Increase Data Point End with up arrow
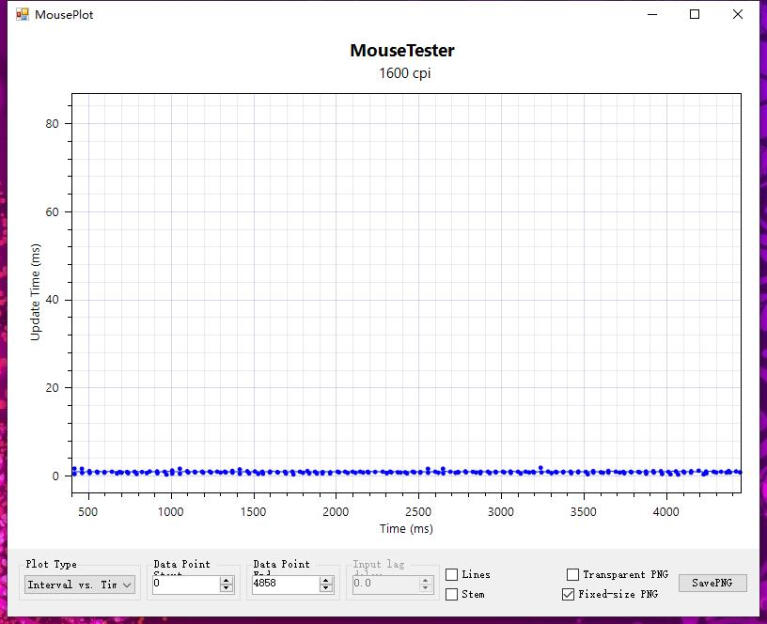The width and height of the screenshot is (767, 624). (326, 580)
